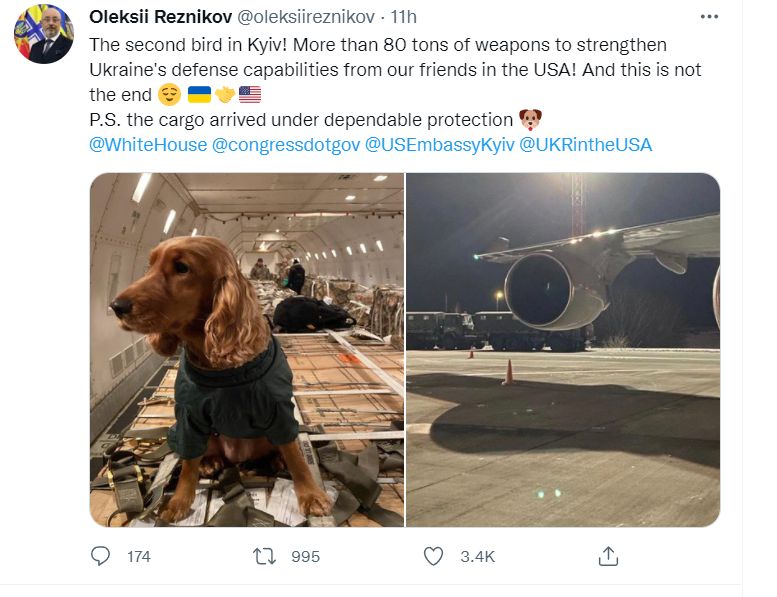Open the @oleksiireznikov handle link

point(306,17)
